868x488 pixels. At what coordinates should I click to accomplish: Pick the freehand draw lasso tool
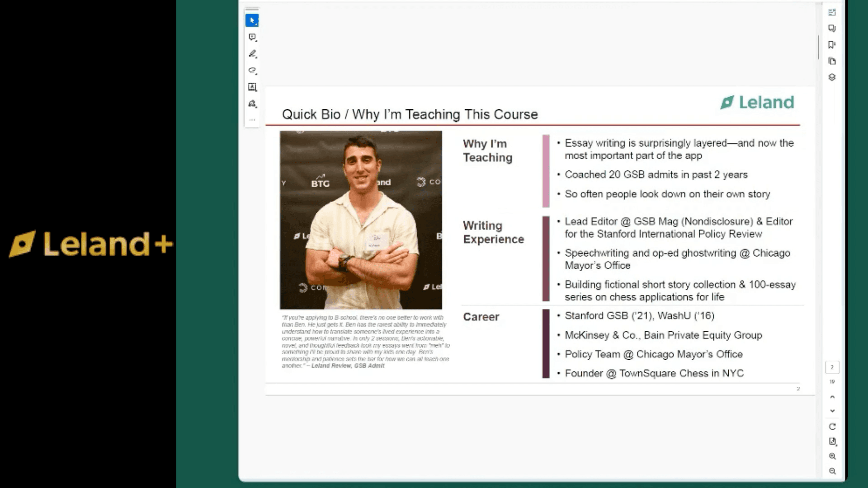[x=252, y=70]
